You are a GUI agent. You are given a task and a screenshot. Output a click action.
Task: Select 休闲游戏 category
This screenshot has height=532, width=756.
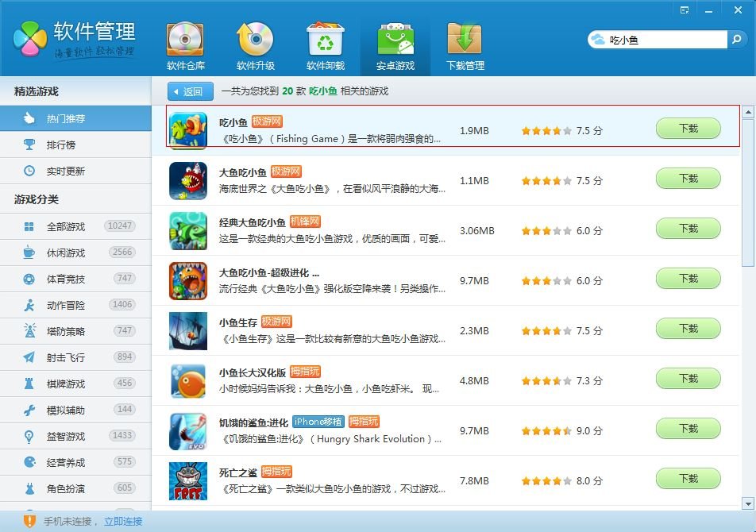coord(75,253)
